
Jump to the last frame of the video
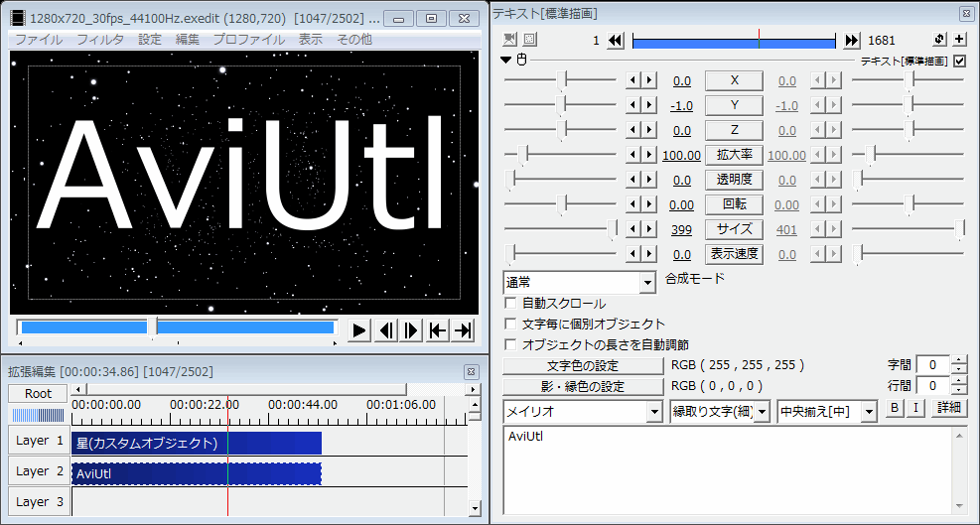(x=463, y=330)
